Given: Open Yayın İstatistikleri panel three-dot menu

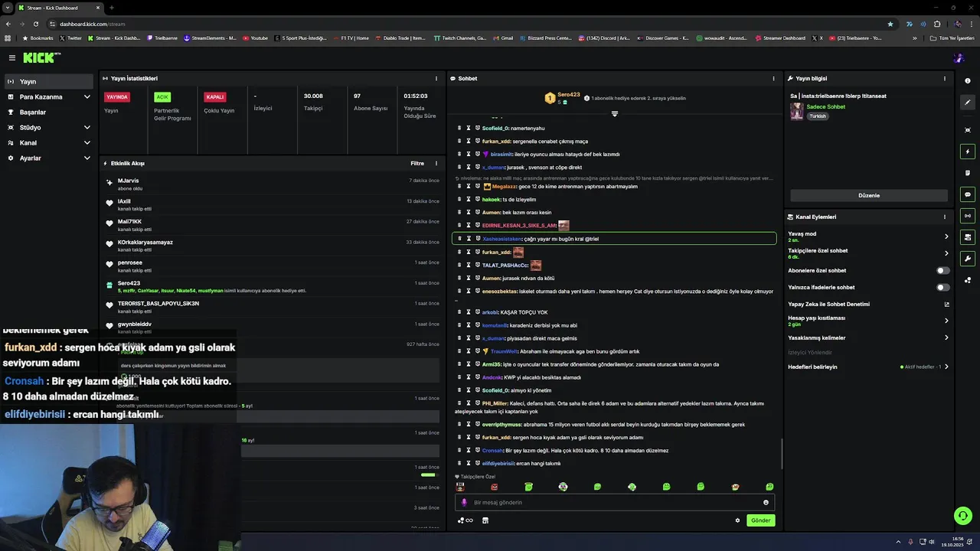Looking at the screenshot, I should [436, 78].
